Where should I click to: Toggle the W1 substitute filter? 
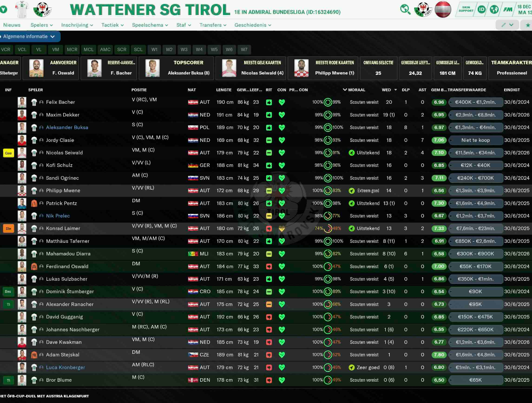(154, 50)
